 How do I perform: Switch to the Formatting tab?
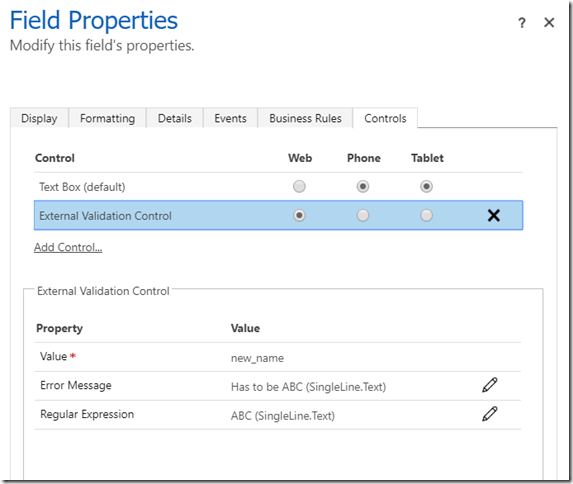tap(107, 118)
